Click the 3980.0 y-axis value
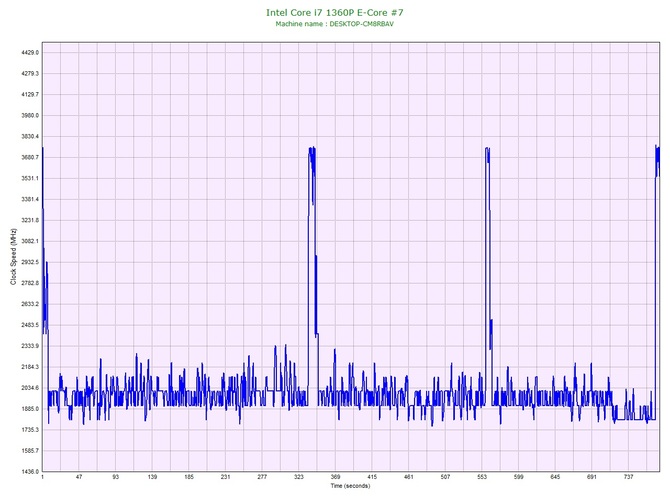Screen dimensions: 670x503 pyautogui.click(x=30, y=115)
